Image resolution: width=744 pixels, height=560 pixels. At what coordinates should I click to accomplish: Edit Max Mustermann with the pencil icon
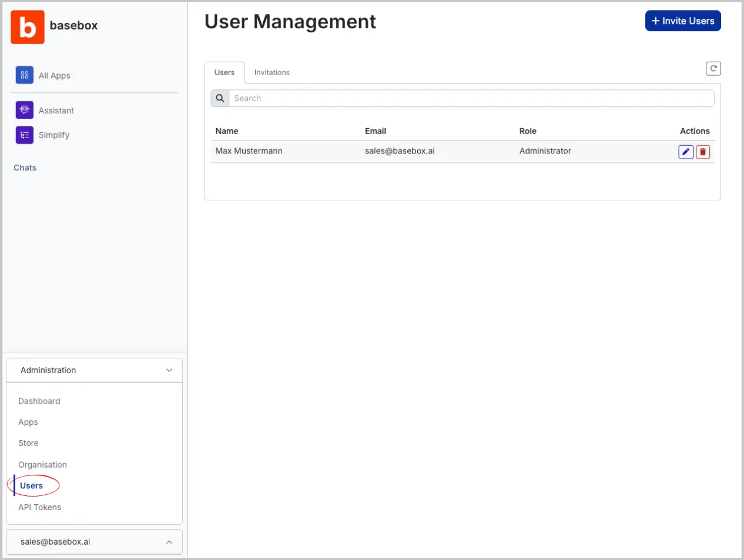click(x=685, y=152)
